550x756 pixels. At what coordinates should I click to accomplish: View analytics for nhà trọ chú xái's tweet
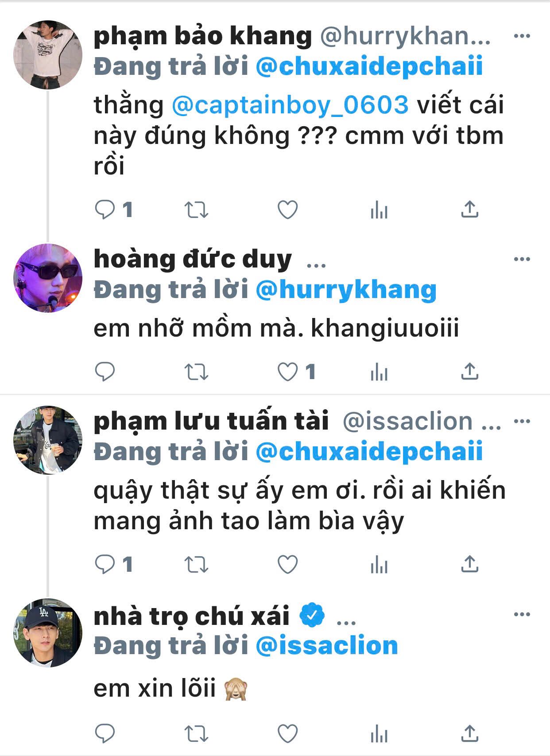(x=379, y=733)
